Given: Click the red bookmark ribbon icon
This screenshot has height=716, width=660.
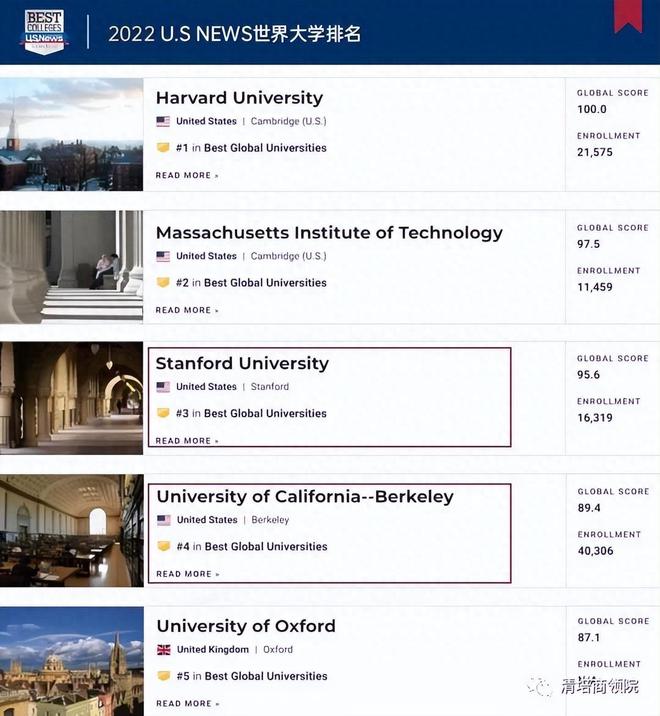Looking at the screenshot, I should 628,15.
